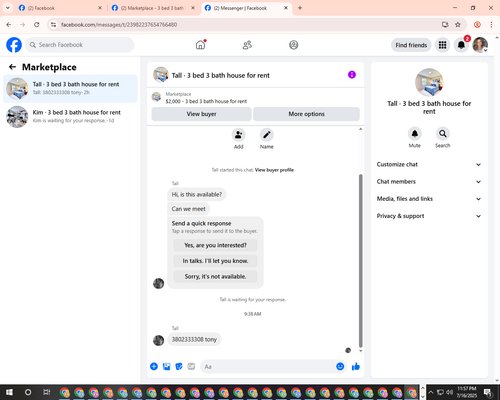
Task: Click Find friends button
Action: [411, 45]
